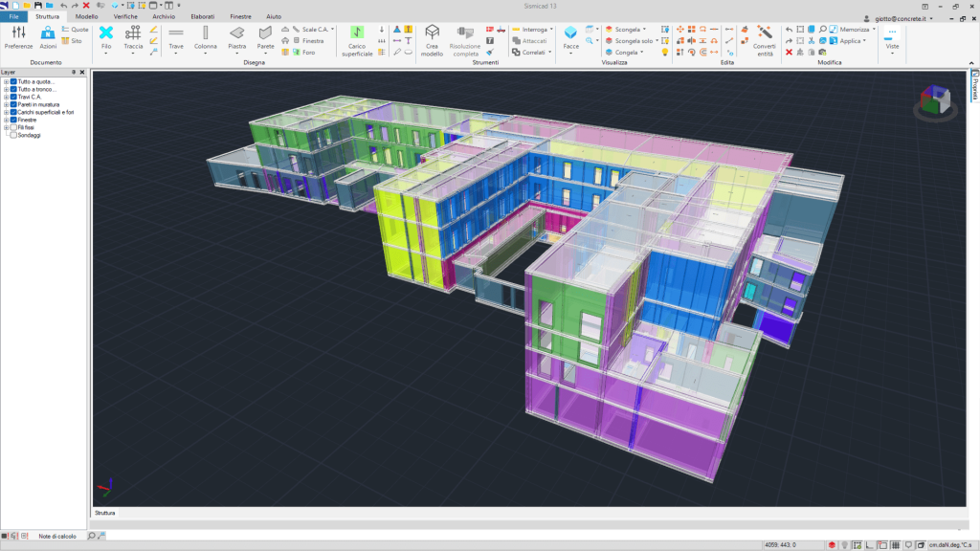This screenshot has height=551, width=980.
Task: Choose the Carico superficiale load tool
Action: point(357,41)
